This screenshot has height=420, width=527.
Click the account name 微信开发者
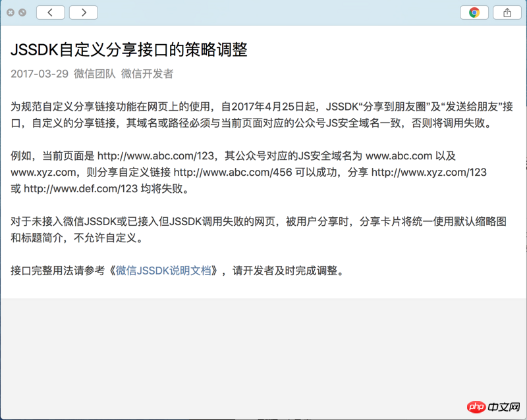[147, 74]
